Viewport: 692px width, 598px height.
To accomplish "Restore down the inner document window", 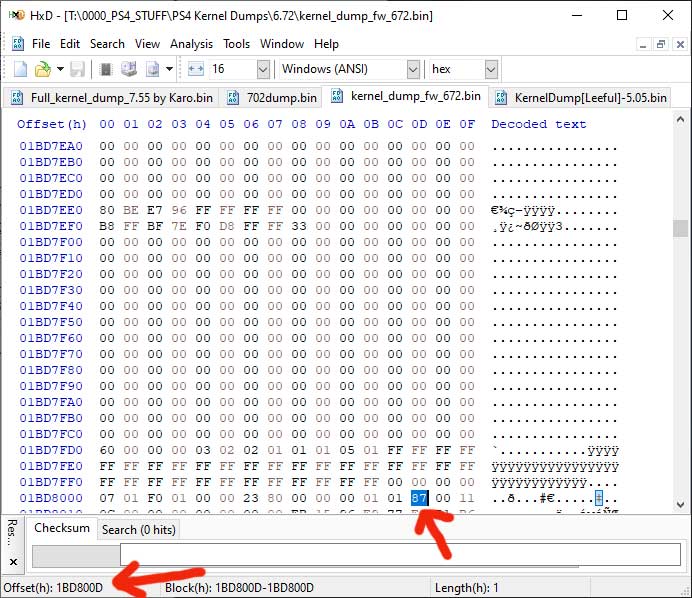I will click(661, 45).
